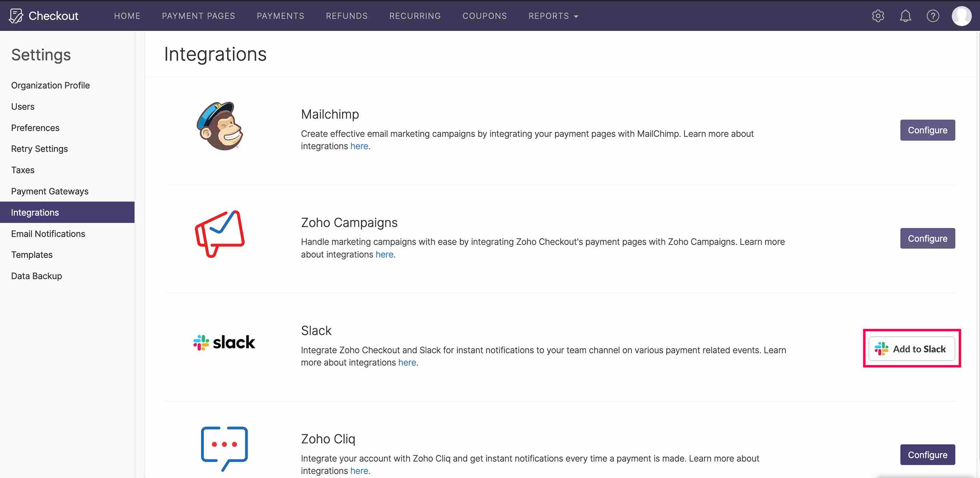Viewport: 980px width, 478px height.
Task: Click the settings gear icon
Action: 878,16
